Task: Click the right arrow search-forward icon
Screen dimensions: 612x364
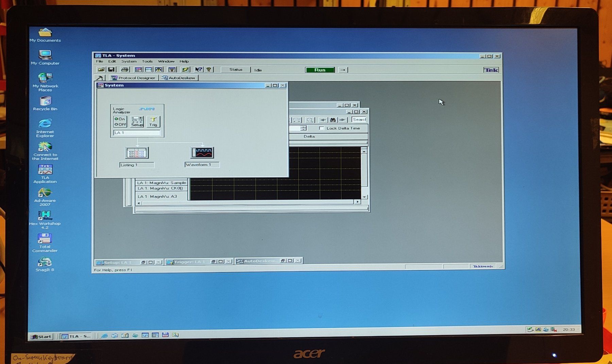Action: [x=342, y=120]
